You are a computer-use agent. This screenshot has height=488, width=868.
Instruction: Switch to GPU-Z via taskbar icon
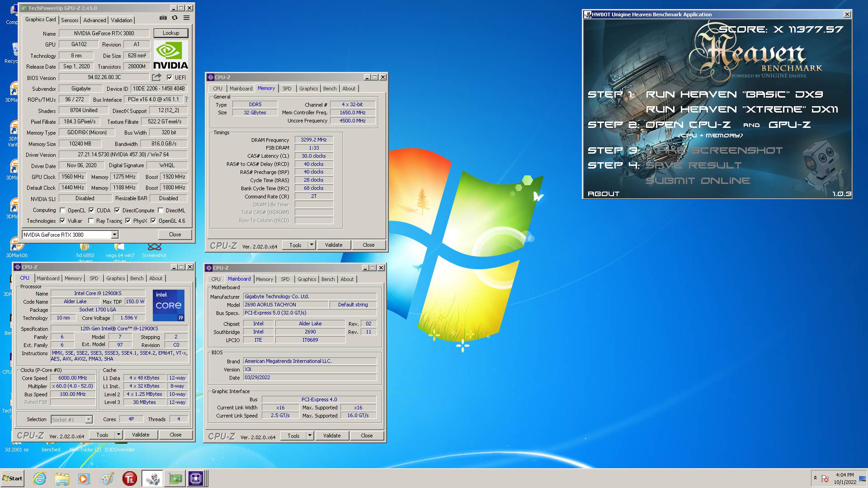[x=175, y=479]
